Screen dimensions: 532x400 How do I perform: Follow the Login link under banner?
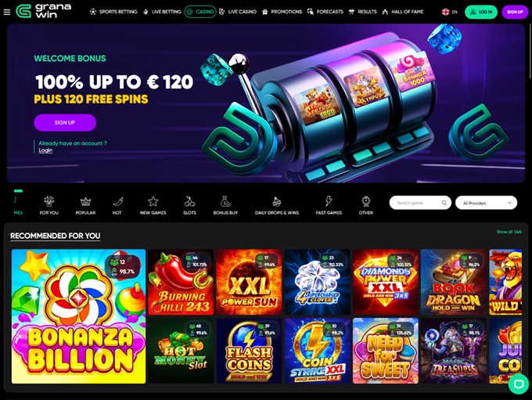click(x=45, y=150)
